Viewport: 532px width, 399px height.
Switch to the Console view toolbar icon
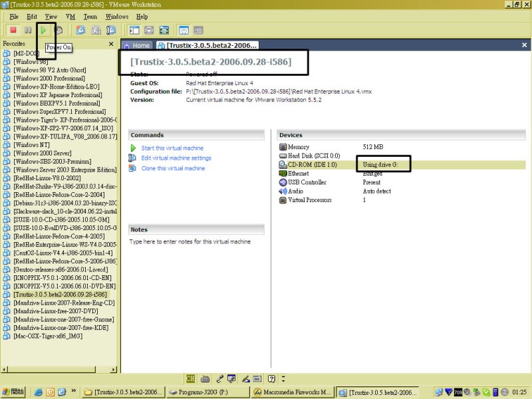[x=198, y=30]
